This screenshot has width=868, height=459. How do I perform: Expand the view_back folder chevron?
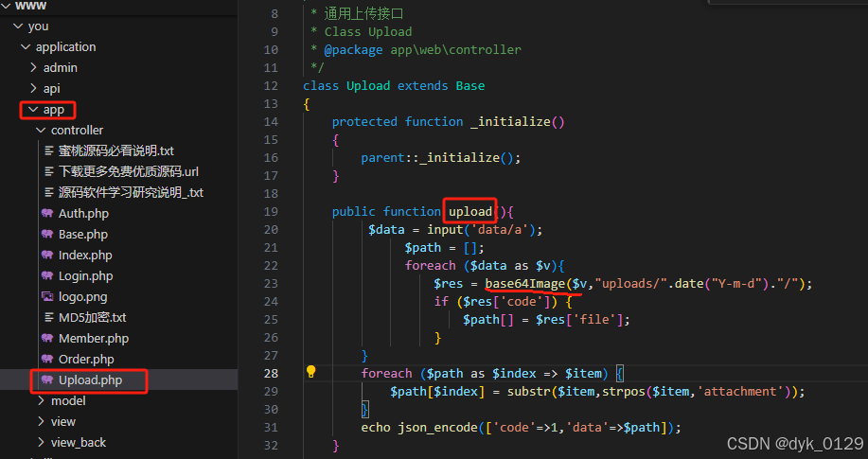click(x=41, y=442)
